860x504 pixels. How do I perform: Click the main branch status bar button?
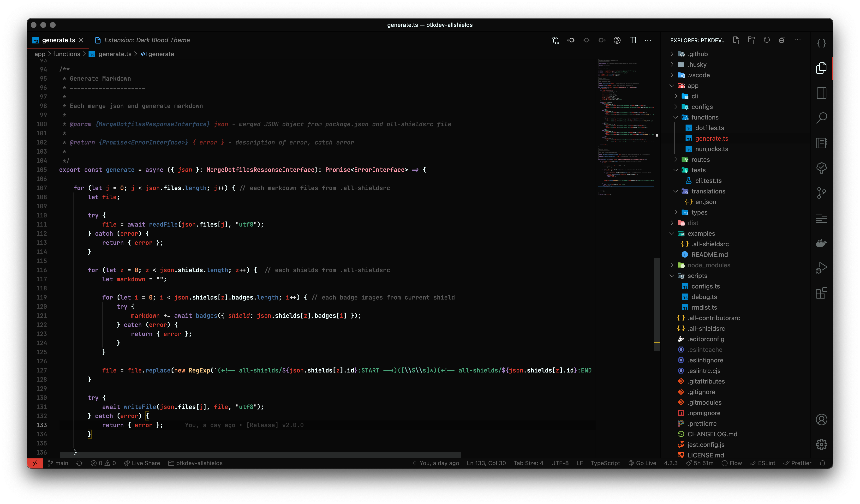coord(58,463)
